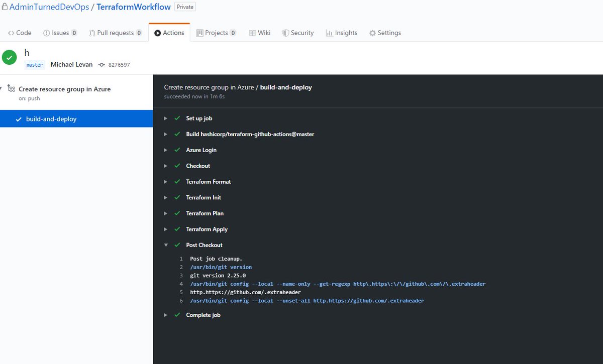
Task: Expand the Terraform Init step
Action: tap(166, 197)
